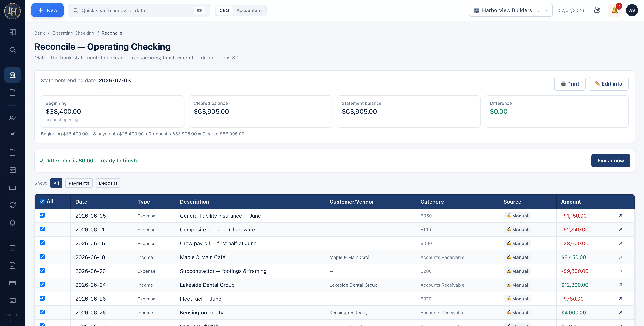This screenshot has height=326, width=644.
Task: Select the bank building icon in sidebar
Action: [13, 75]
